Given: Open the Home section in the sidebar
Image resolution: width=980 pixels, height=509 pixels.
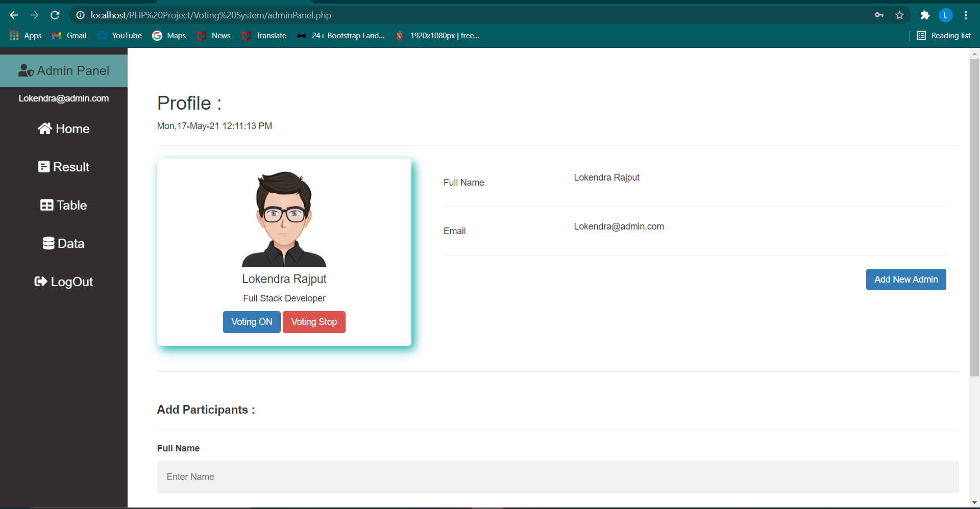Looking at the screenshot, I should click(63, 129).
